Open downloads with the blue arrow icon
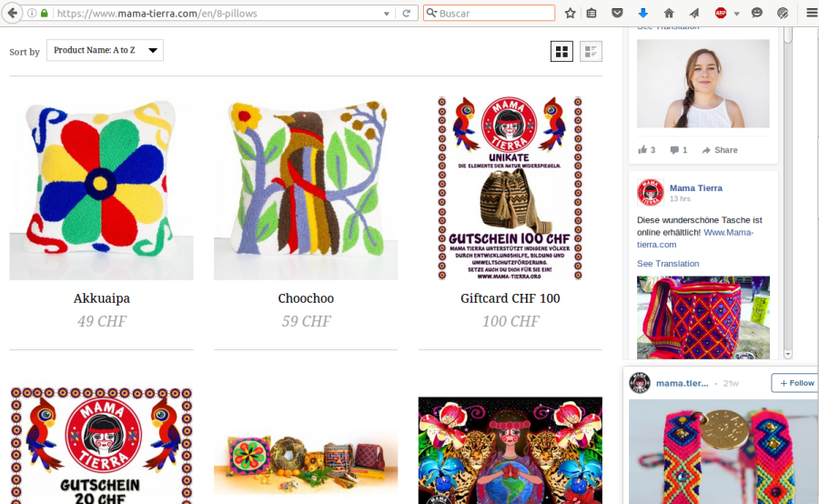 [x=642, y=13]
